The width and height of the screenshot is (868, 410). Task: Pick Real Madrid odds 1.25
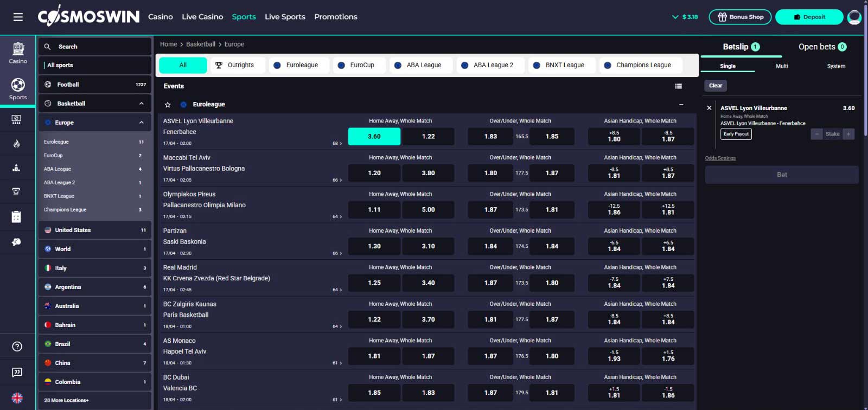[x=374, y=283]
